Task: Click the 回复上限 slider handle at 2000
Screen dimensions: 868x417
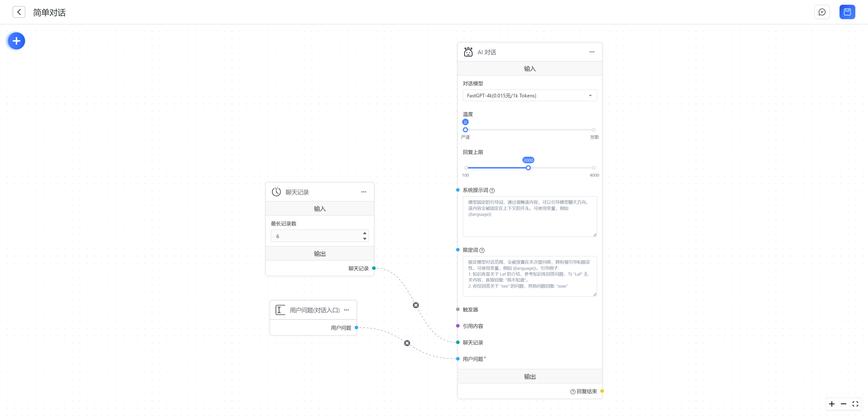Action: 528,168
